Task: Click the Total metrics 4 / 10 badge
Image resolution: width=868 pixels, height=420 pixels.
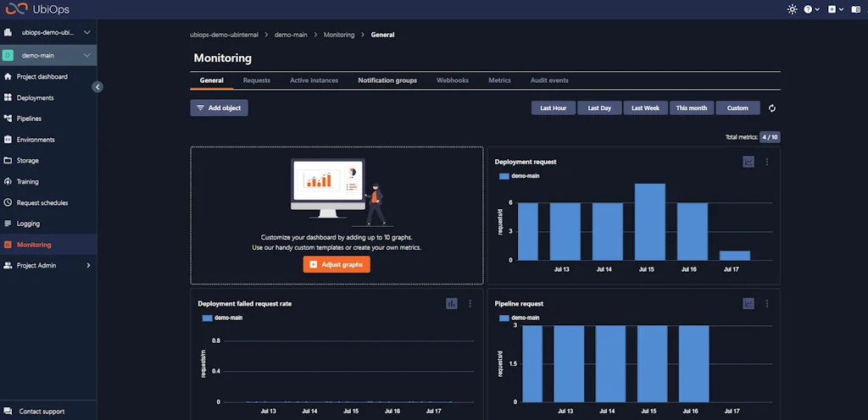Action: point(770,137)
